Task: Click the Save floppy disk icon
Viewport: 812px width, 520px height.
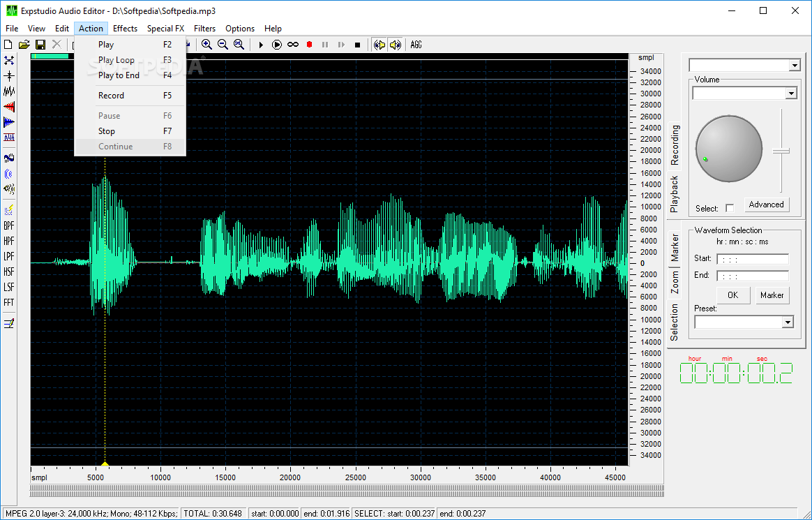Action: (40, 45)
